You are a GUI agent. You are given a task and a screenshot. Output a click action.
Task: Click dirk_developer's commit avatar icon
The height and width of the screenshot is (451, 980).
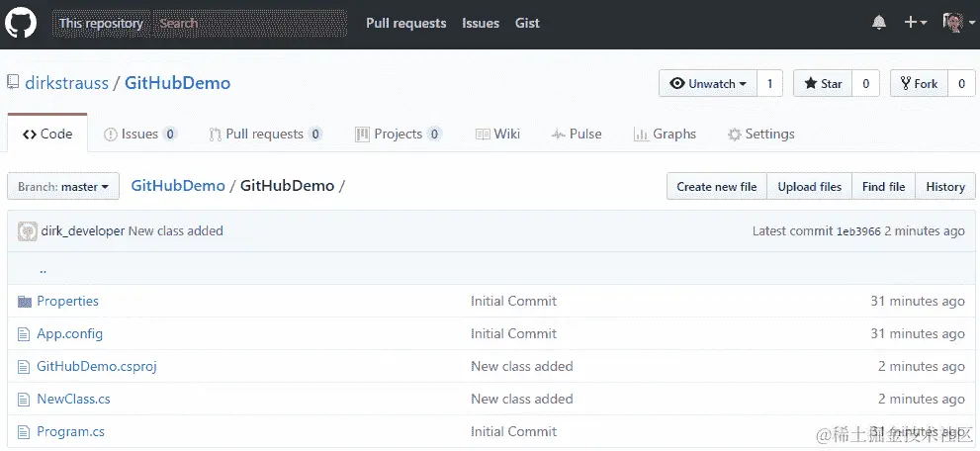pyautogui.click(x=28, y=231)
